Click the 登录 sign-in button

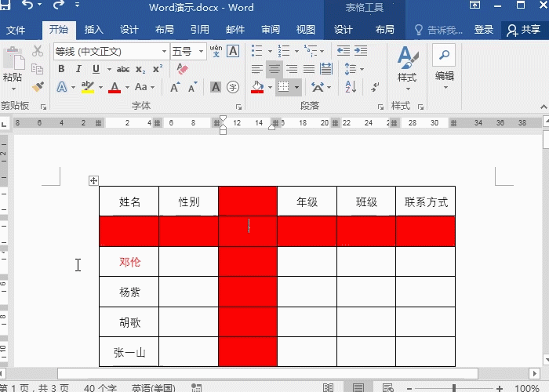point(484,30)
